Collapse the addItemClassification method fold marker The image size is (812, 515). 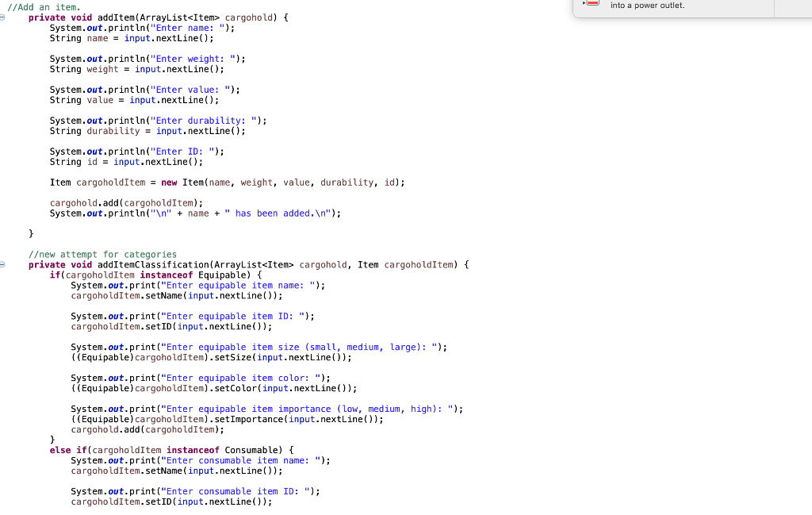pos(2,265)
